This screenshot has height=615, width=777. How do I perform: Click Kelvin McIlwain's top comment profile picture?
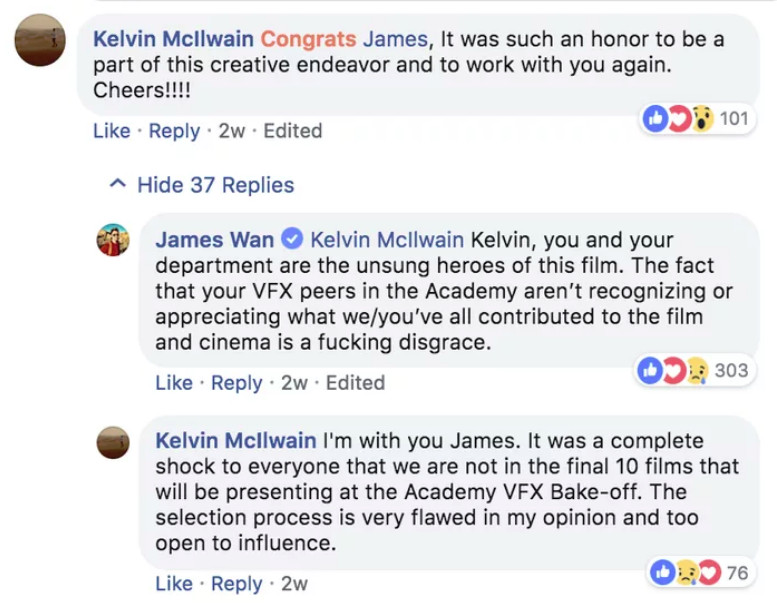[41, 41]
